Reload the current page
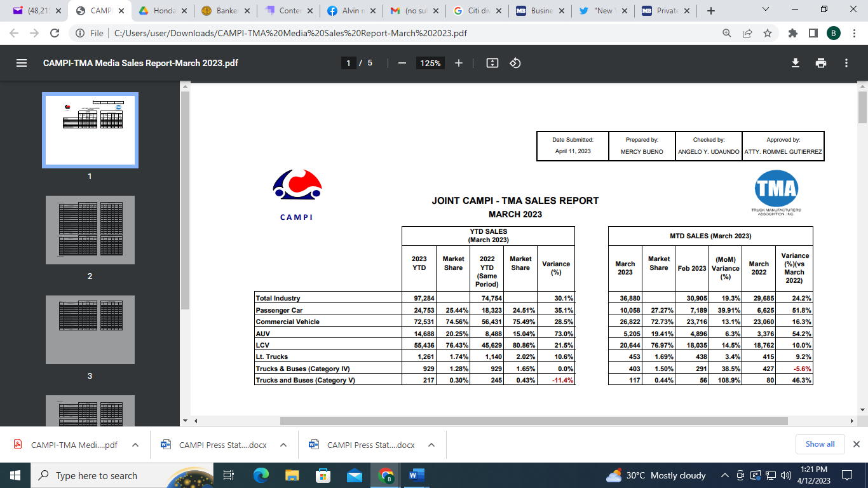The image size is (868, 488). (55, 33)
